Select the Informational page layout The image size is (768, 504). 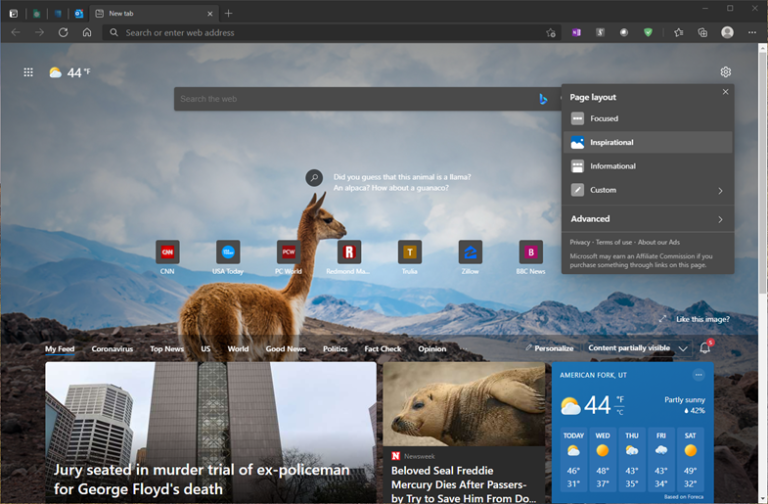coord(648,166)
